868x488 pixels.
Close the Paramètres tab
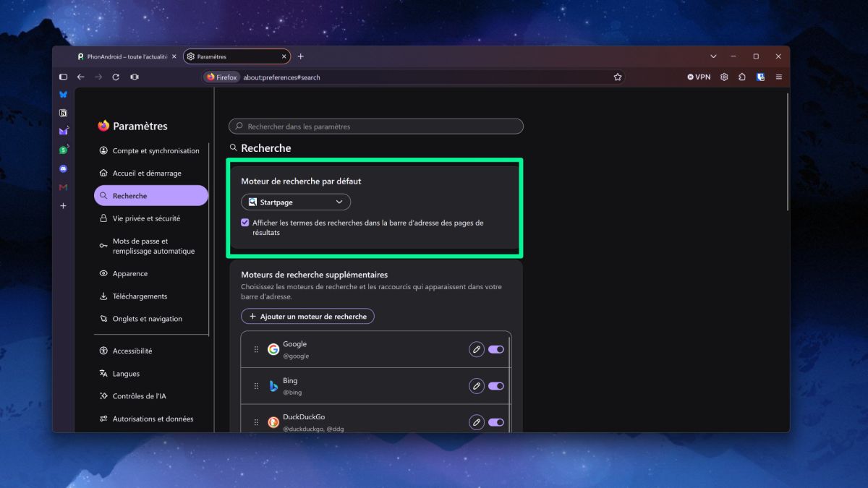click(x=284, y=56)
